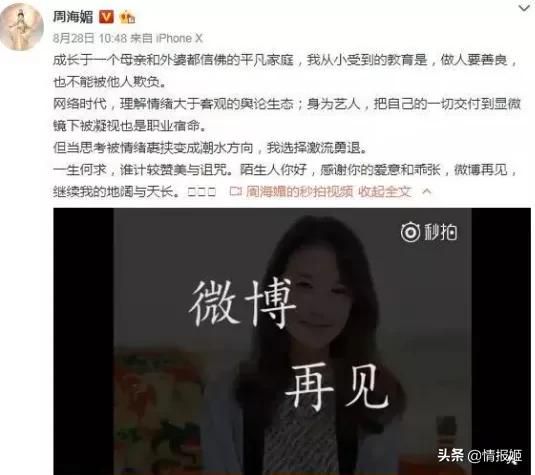Screen dimensions: 535x475
Task: Click video icon beside 周海媚的秒拍视频
Action: pyautogui.click(x=235, y=191)
